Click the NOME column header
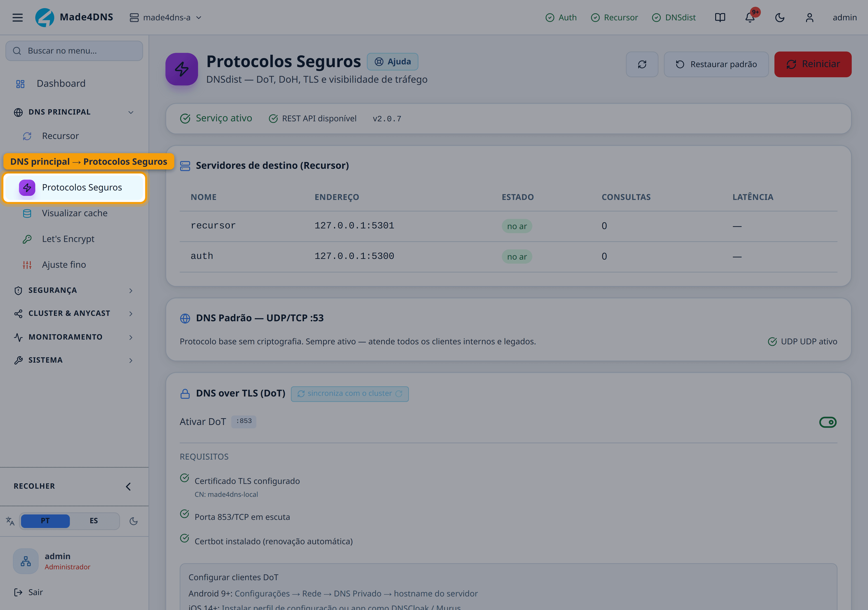This screenshot has width=868, height=610. 203,197
